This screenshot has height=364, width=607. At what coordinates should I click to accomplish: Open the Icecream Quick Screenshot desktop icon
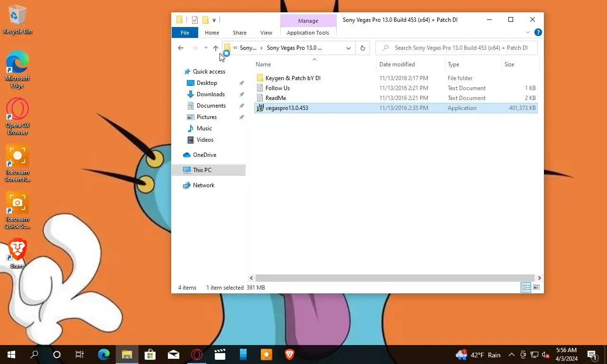17,210
